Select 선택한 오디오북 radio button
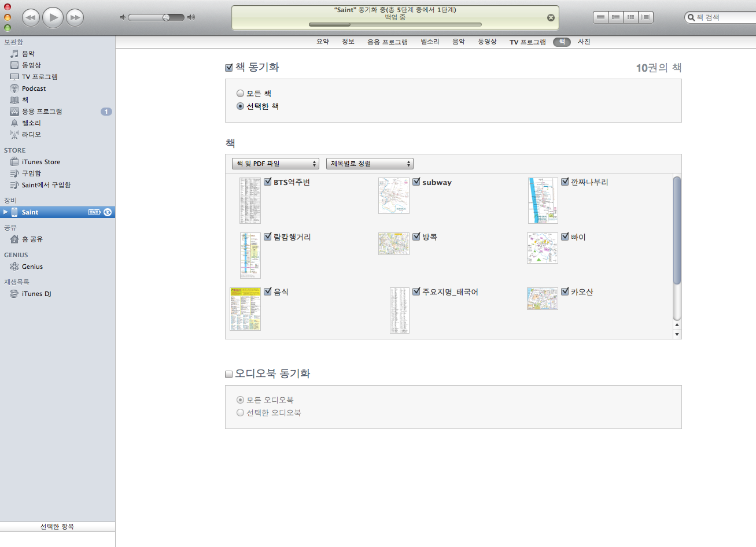The image size is (756, 547). 240,413
